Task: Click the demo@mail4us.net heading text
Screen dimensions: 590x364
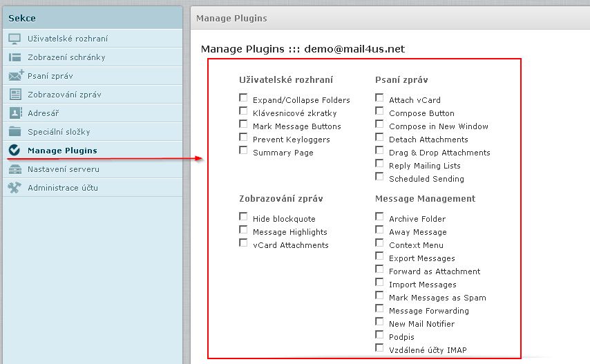Action: click(354, 49)
